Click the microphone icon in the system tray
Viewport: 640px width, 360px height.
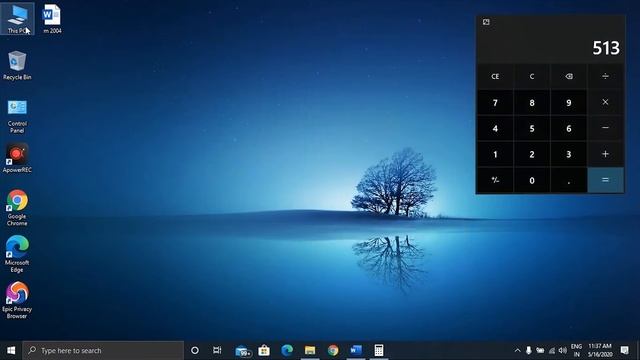529,350
